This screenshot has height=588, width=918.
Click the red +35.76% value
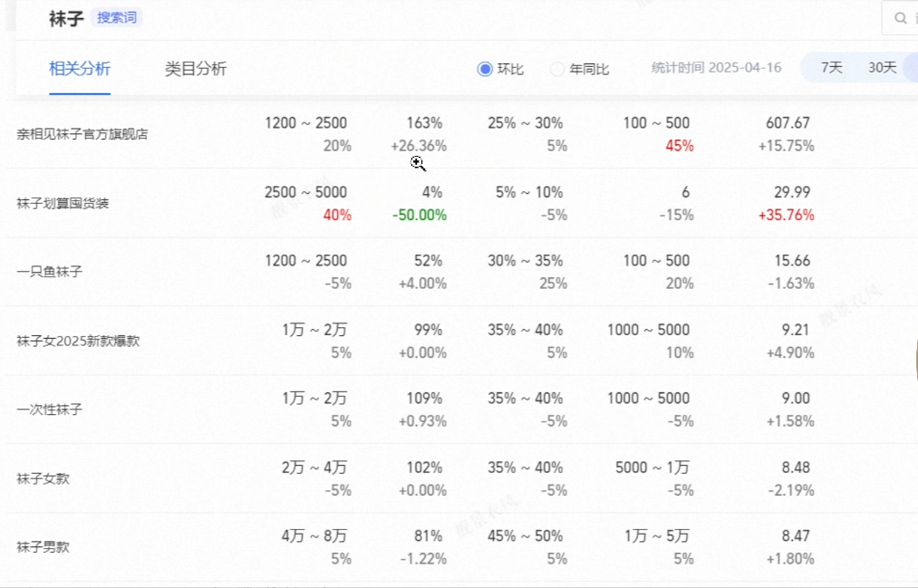(787, 215)
